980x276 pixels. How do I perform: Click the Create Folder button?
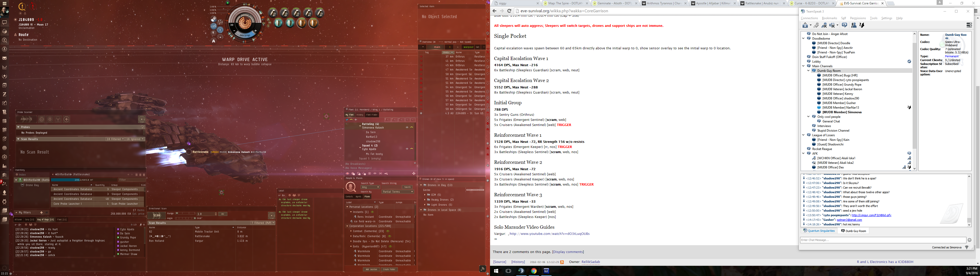point(389,270)
